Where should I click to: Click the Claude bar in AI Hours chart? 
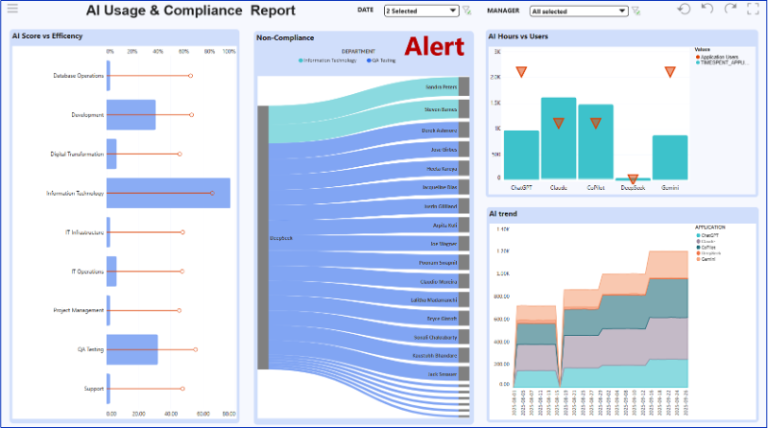(x=558, y=138)
